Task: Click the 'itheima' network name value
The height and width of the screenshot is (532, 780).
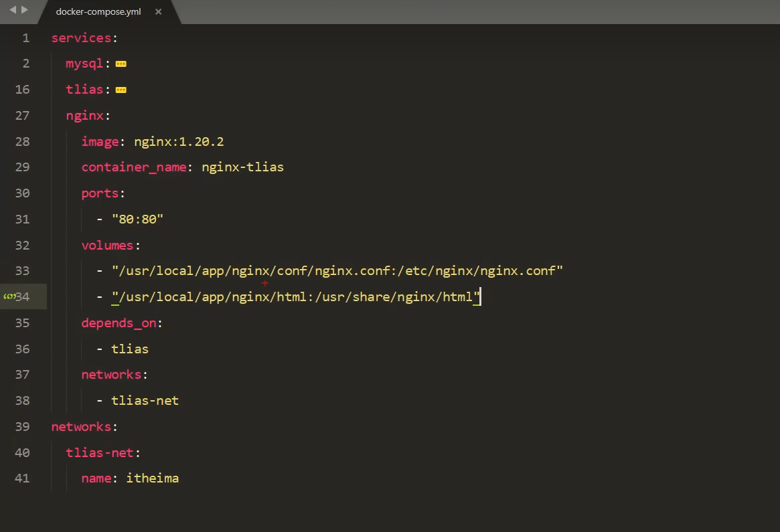Action: pyautogui.click(x=152, y=478)
